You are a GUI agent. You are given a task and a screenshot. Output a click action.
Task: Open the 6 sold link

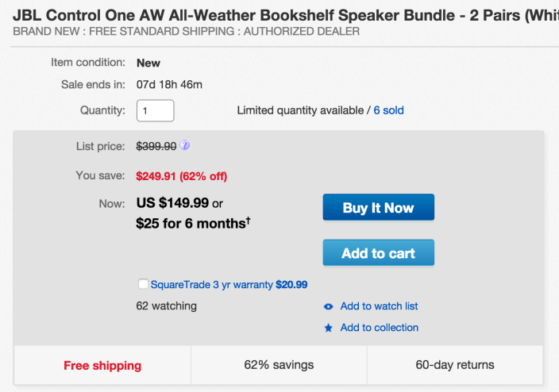tap(388, 110)
